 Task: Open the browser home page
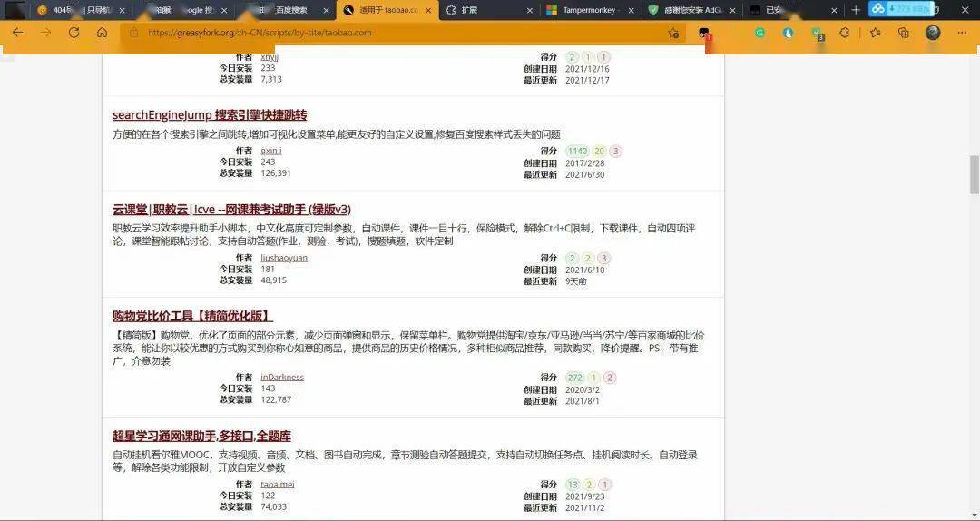coord(102,33)
